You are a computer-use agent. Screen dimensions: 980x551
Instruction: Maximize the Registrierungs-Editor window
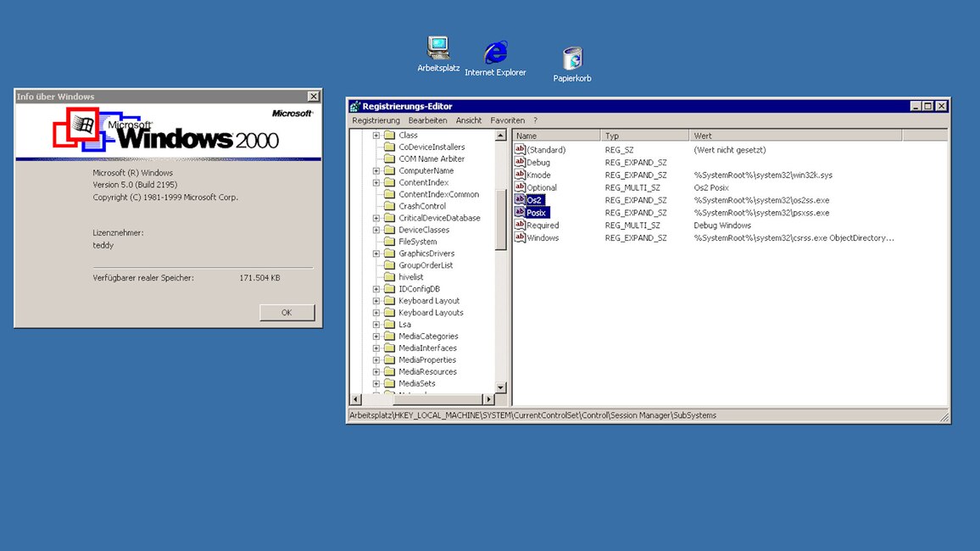click(x=928, y=106)
